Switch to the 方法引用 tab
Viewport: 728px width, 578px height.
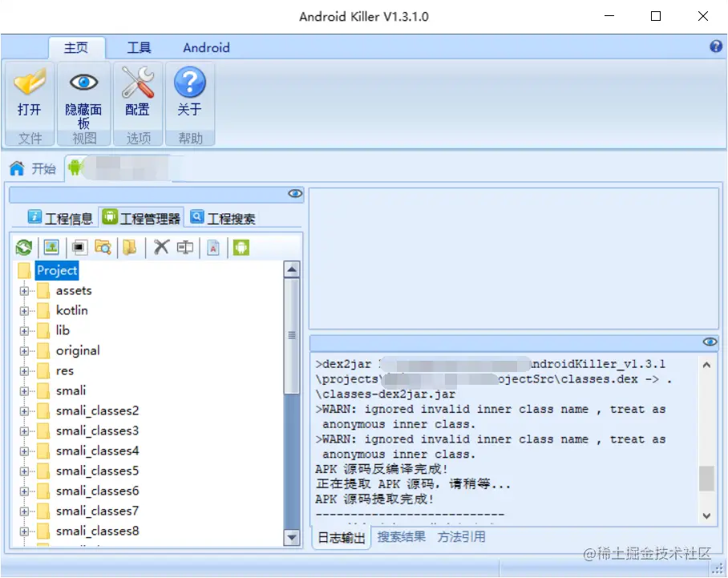pyautogui.click(x=461, y=537)
